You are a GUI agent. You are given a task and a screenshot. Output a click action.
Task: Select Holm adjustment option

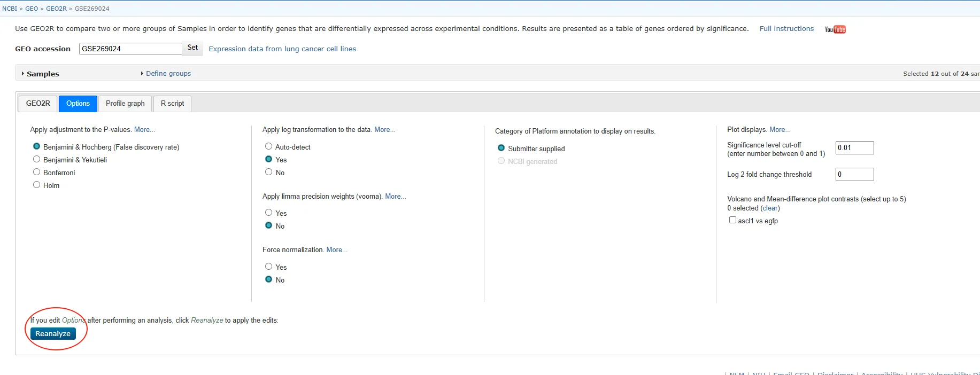pos(37,185)
